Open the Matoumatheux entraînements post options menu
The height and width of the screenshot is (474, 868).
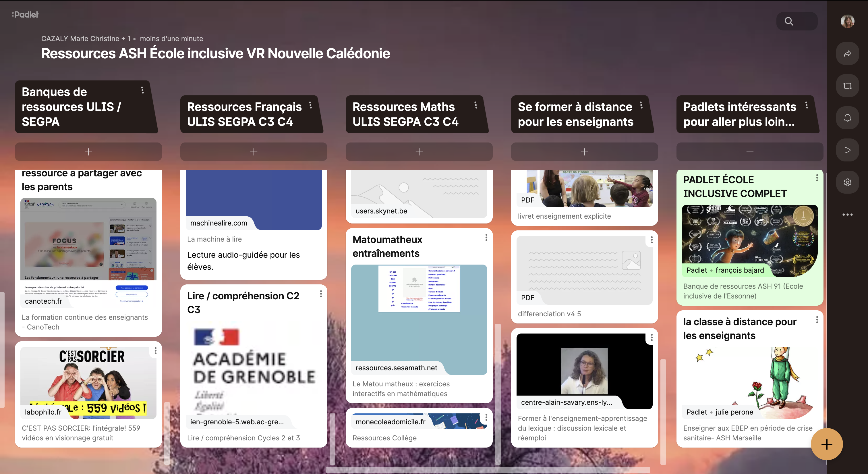(x=486, y=238)
